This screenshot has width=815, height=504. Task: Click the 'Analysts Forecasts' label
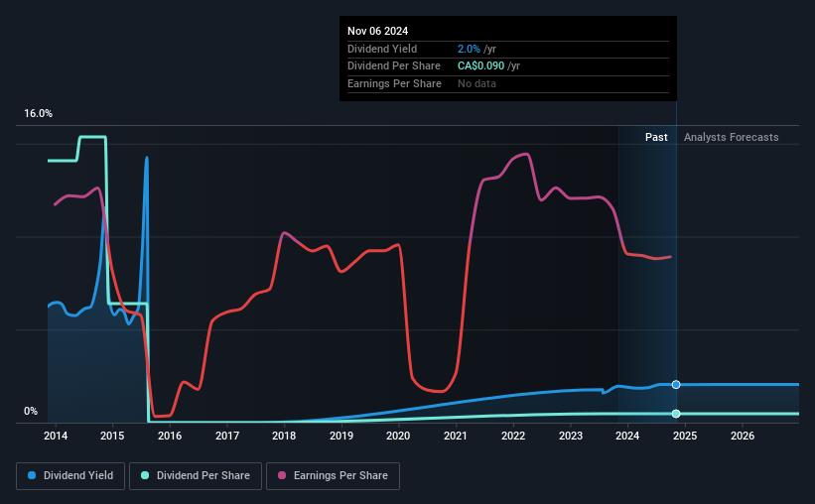pos(731,137)
